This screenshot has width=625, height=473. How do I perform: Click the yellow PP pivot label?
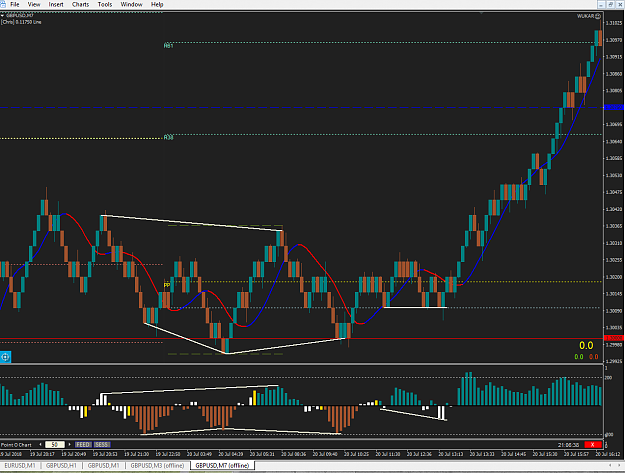pos(167,285)
